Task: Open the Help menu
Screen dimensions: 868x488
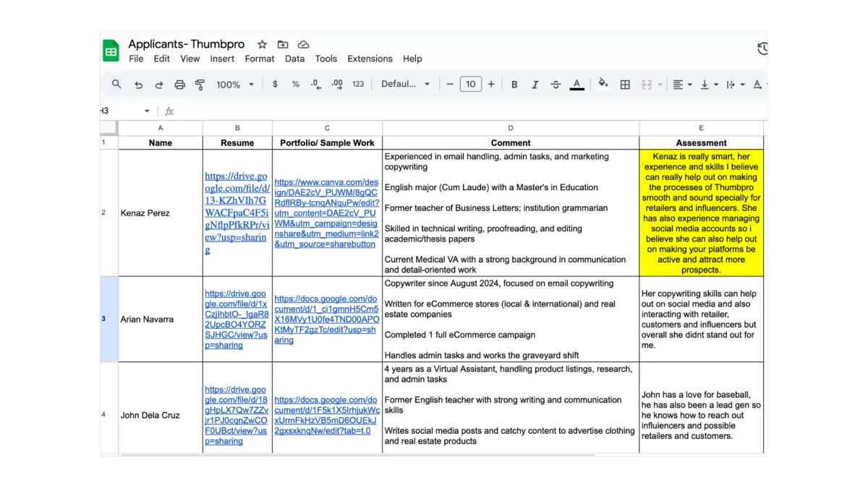Action: tap(413, 59)
